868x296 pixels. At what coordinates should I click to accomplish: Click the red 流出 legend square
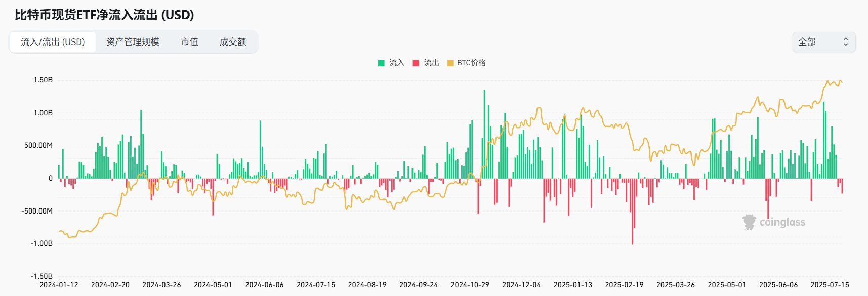416,63
